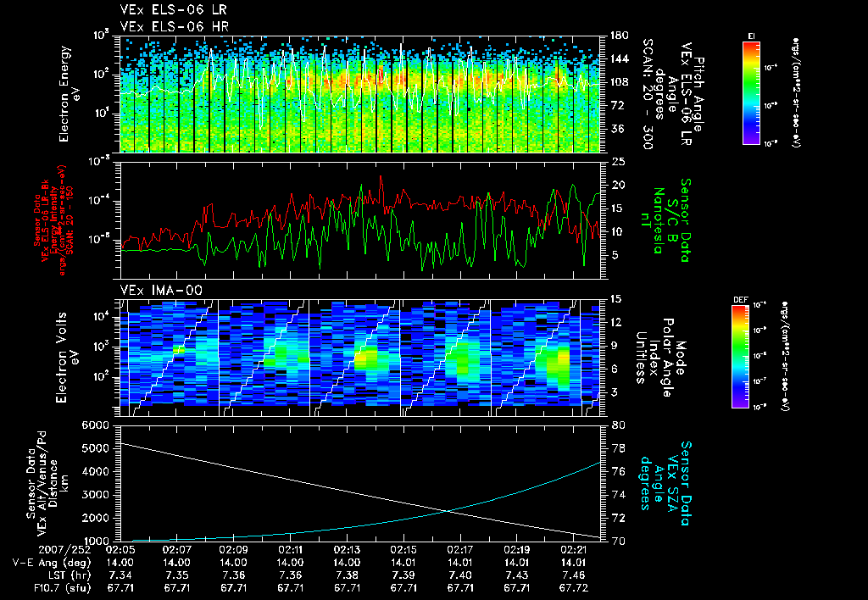Click the LST value 7.39
This screenshot has width=868, height=600.
pos(403,575)
